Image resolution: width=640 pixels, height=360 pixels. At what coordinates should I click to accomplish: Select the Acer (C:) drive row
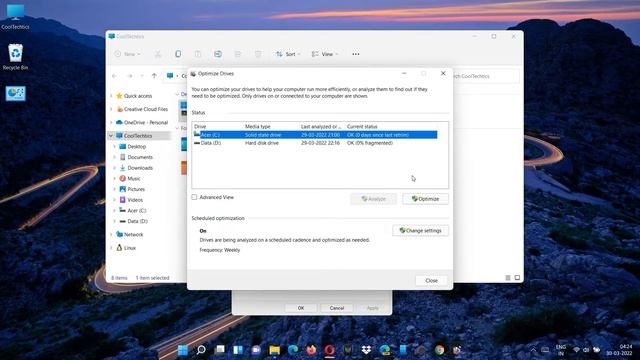(x=315, y=135)
